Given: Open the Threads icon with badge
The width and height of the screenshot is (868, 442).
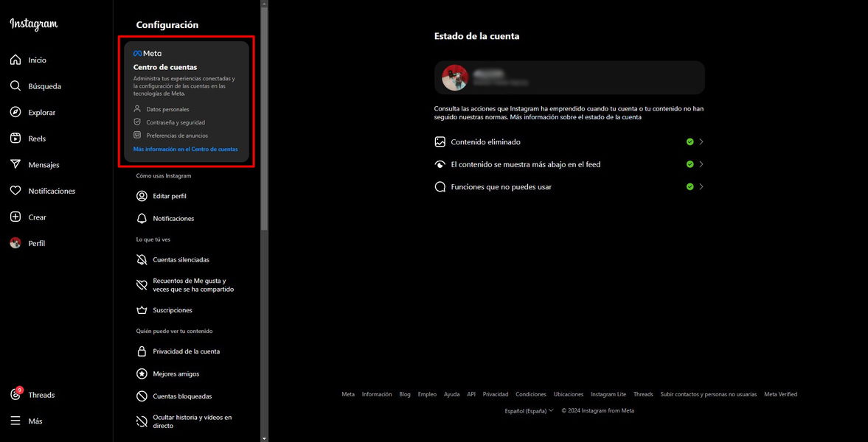Looking at the screenshot, I should [x=16, y=394].
